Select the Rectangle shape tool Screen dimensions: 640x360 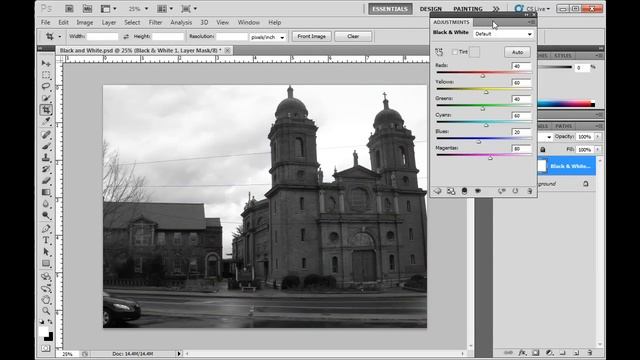point(46,263)
